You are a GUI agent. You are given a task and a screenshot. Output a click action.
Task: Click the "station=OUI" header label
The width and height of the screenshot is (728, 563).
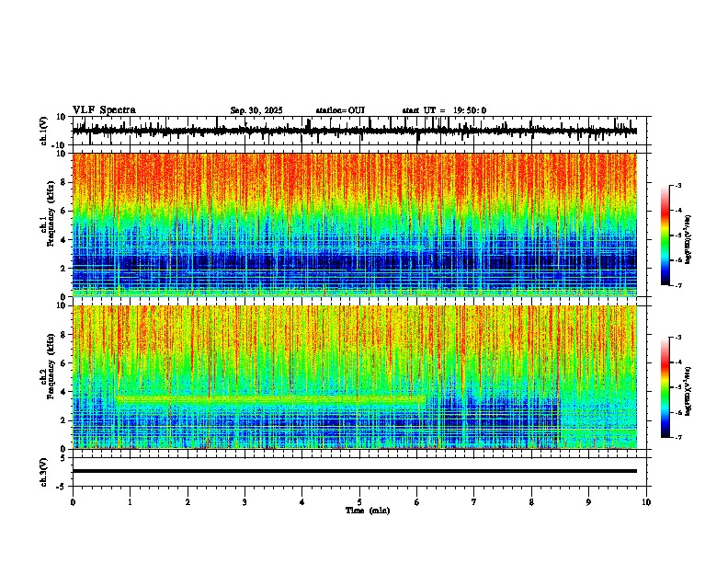[x=340, y=110]
